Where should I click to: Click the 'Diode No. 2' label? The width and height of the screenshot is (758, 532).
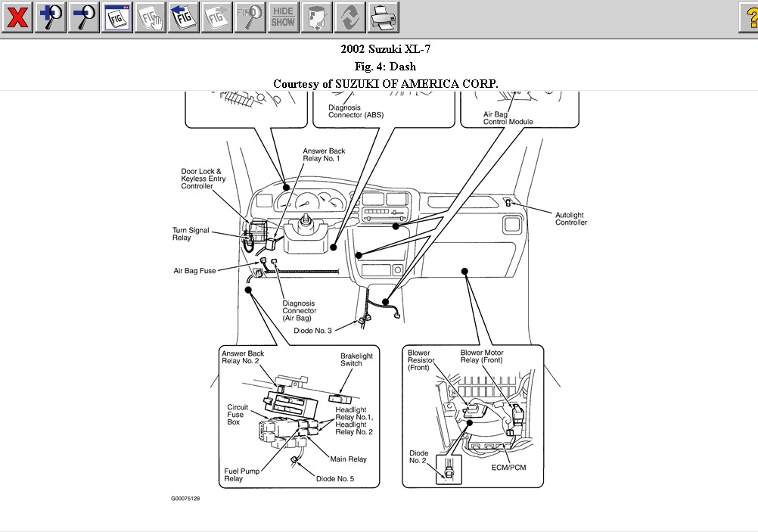click(418, 456)
